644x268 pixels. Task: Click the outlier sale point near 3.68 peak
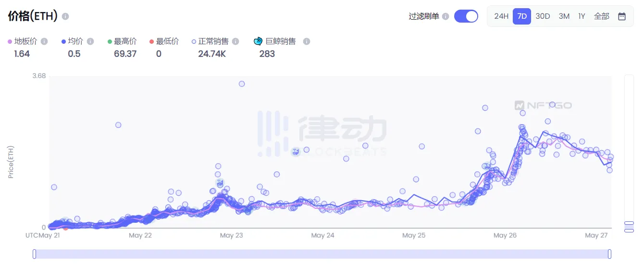coord(242,84)
